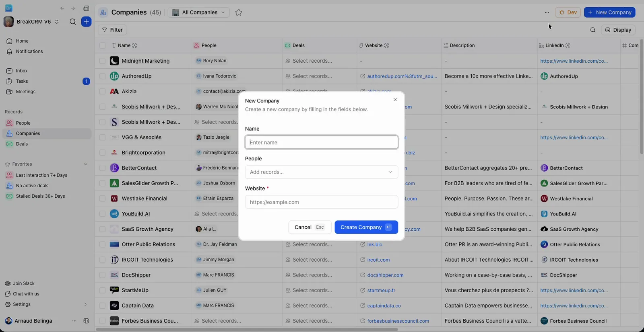This screenshot has width=644, height=332.
Task: Select the AuthoredUp row checkbox
Action: pos(102,76)
